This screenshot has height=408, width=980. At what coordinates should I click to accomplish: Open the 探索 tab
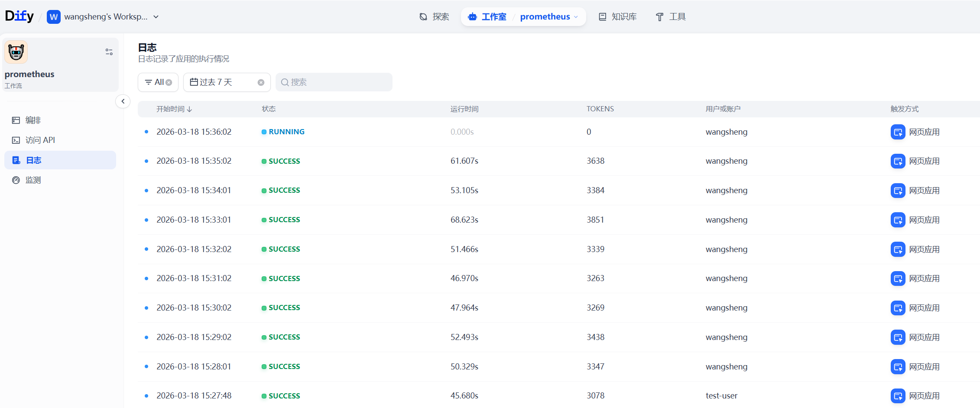click(434, 17)
